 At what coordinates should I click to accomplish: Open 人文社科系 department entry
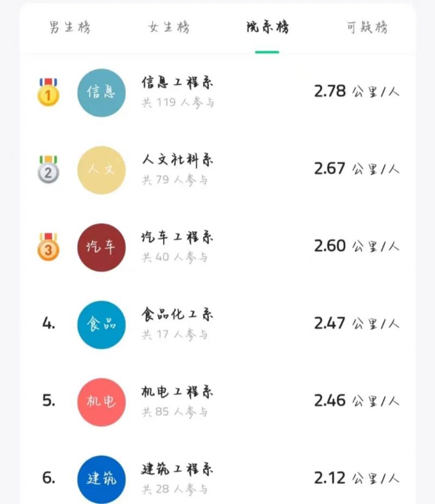[x=177, y=160]
